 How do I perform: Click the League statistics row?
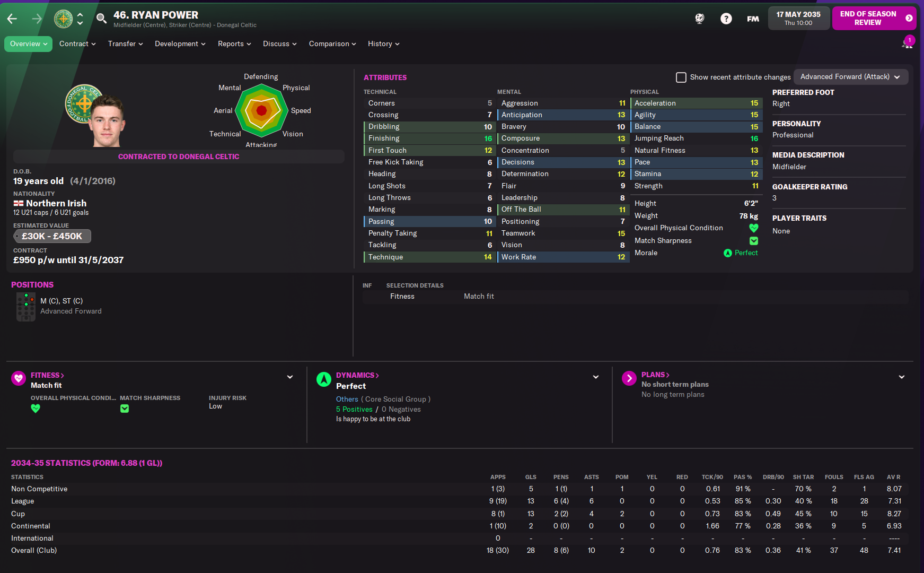click(x=460, y=501)
